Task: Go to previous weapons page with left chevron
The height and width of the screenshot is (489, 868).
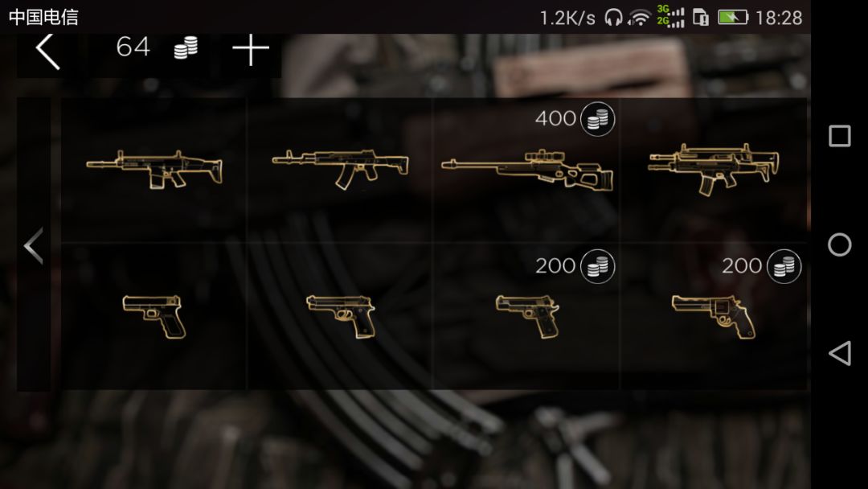Action: 34,245
